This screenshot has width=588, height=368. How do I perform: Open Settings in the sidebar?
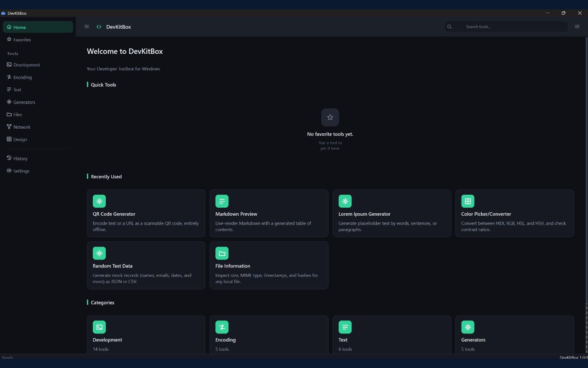[x=38, y=171]
